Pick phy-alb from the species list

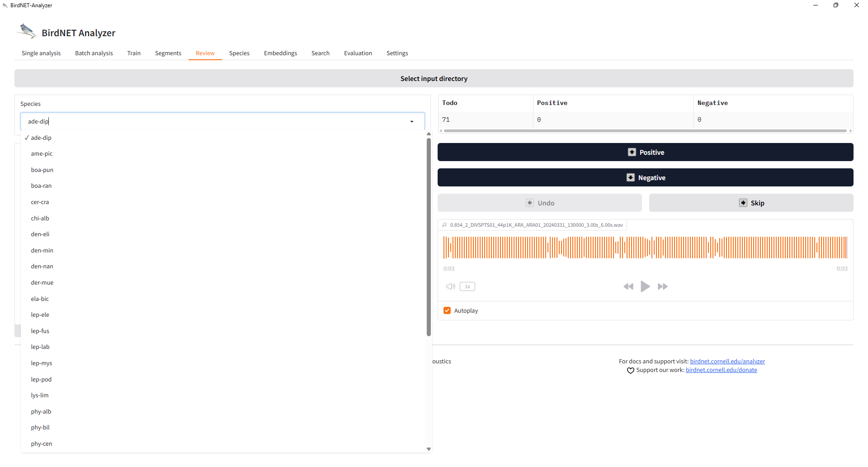pyautogui.click(x=41, y=411)
